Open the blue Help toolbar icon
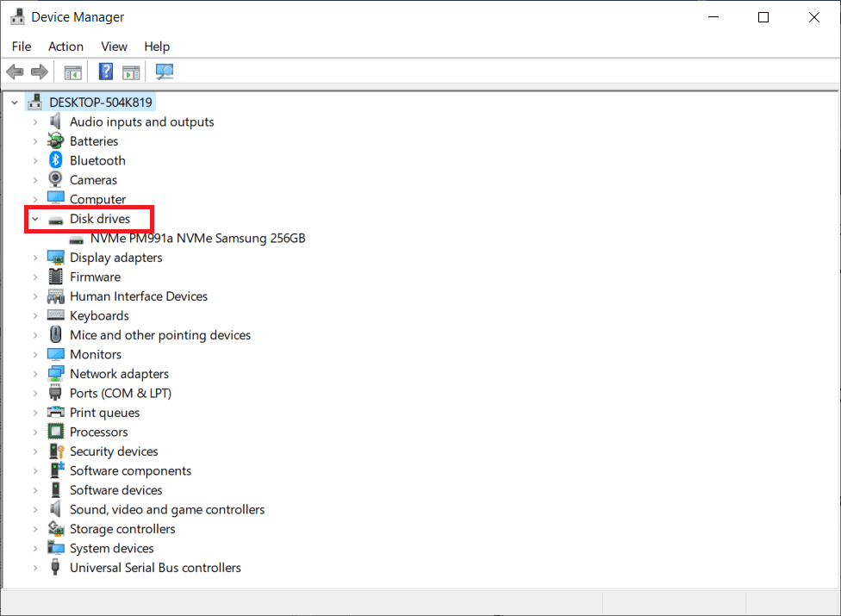 pos(106,72)
